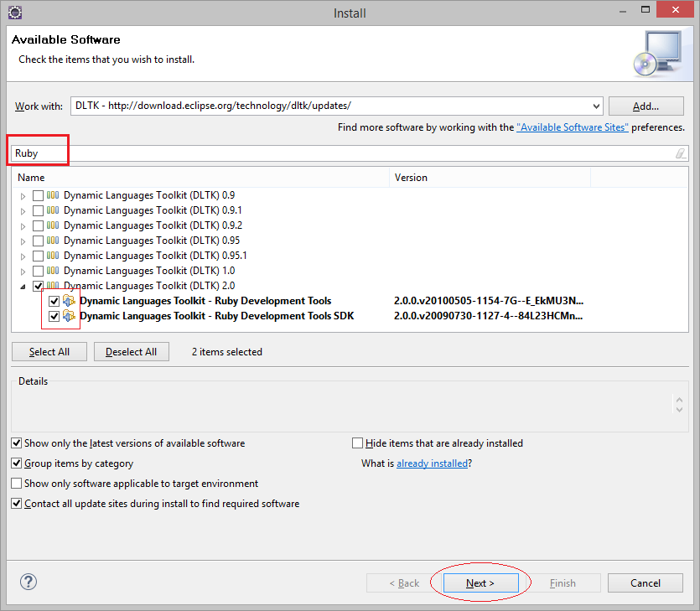The image size is (700, 611).
Task: Click the feature icon of Ruby Development Tools
Action: tap(69, 301)
